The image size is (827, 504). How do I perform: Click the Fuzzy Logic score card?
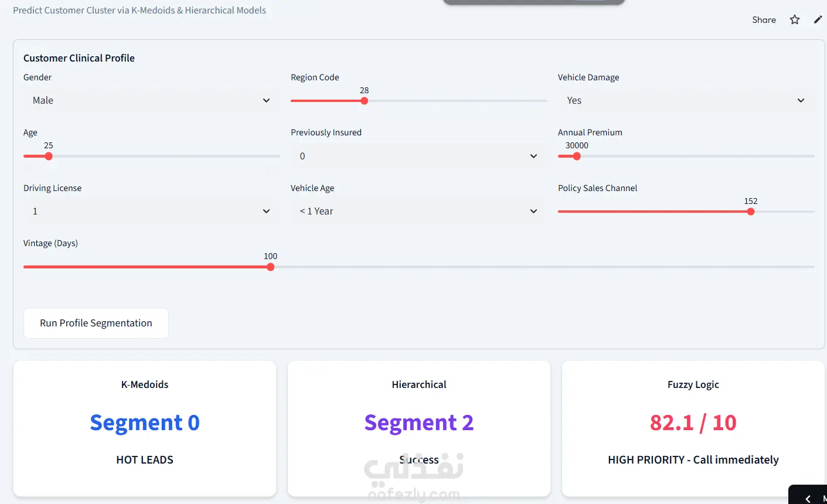pyautogui.click(x=693, y=428)
